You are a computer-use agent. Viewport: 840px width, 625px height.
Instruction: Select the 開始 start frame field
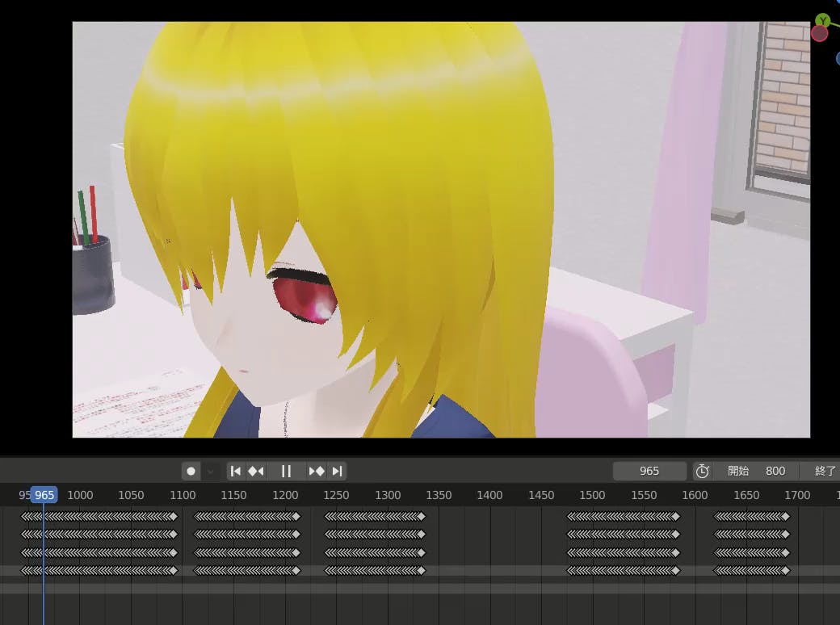pyautogui.click(x=755, y=471)
